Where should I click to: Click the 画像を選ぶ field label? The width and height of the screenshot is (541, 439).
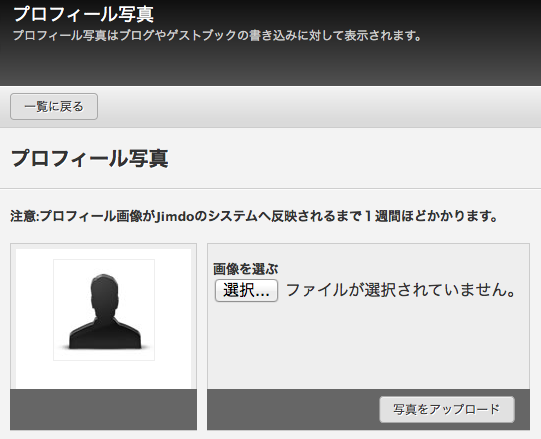click(x=245, y=269)
